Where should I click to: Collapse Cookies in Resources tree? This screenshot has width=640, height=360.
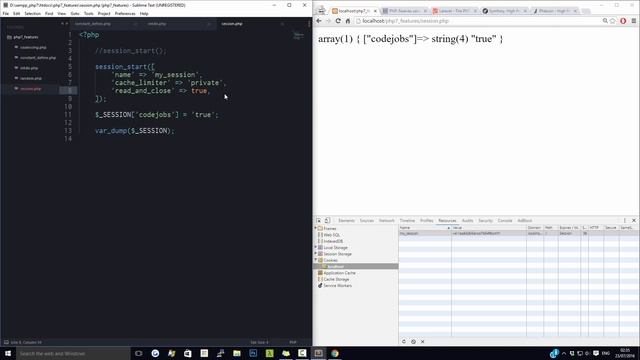(x=316, y=260)
